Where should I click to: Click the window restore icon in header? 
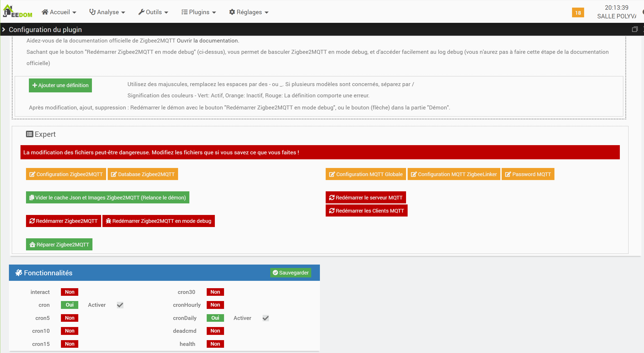[635, 29]
